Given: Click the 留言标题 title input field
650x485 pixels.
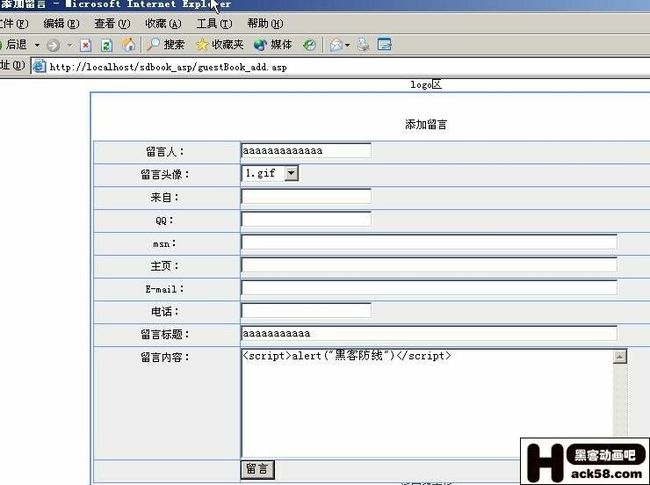Looking at the screenshot, I should coord(429,333).
